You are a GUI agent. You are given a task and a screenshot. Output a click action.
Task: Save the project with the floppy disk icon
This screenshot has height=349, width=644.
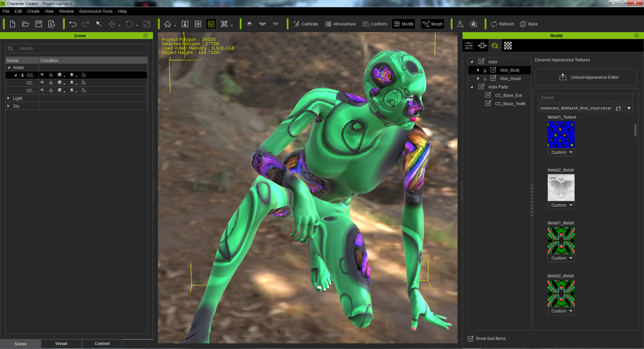tap(39, 24)
